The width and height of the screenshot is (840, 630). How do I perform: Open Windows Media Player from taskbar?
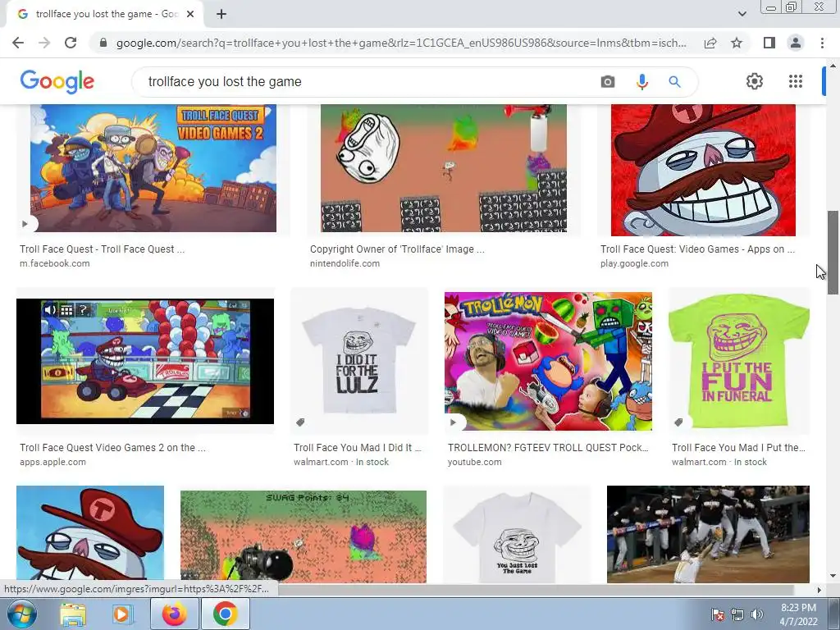coord(121,614)
